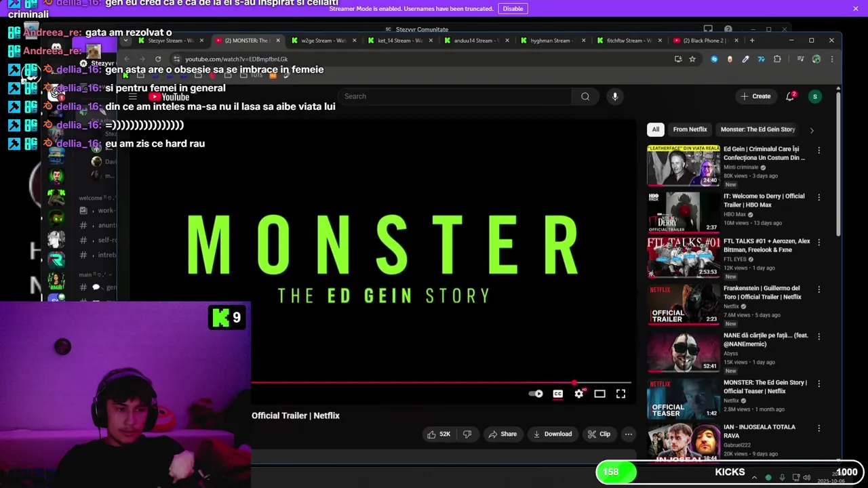The width and height of the screenshot is (868, 488).
Task: Open Frankenstein Official Trailer thumbnail
Action: click(684, 305)
